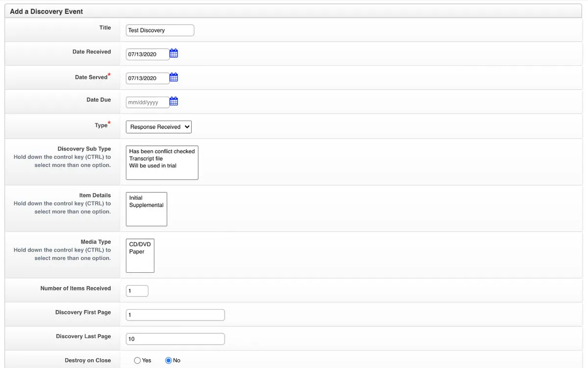Click the 'Type' required label
The image size is (588, 368).
(102, 125)
